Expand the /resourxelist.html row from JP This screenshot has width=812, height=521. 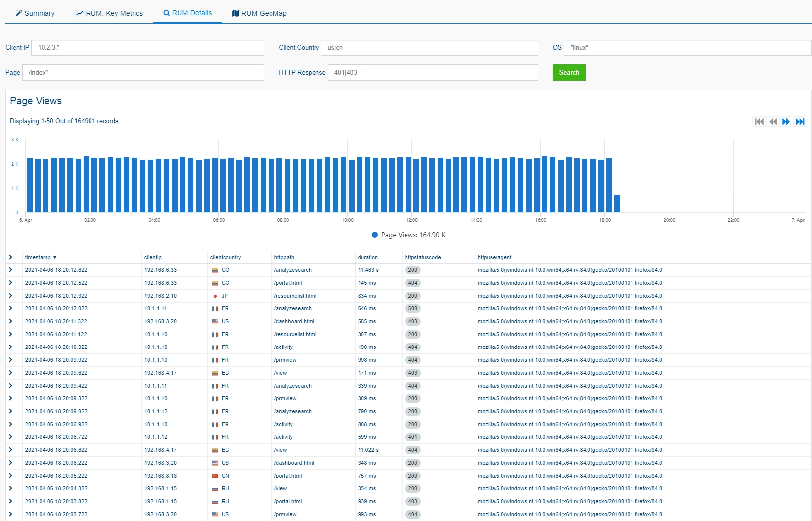10,296
